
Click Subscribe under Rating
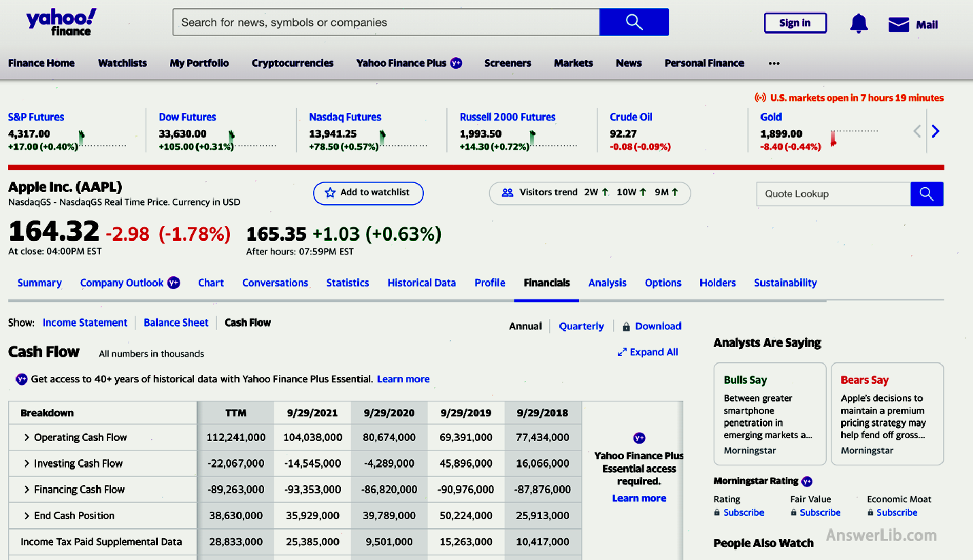click(744, 512)
